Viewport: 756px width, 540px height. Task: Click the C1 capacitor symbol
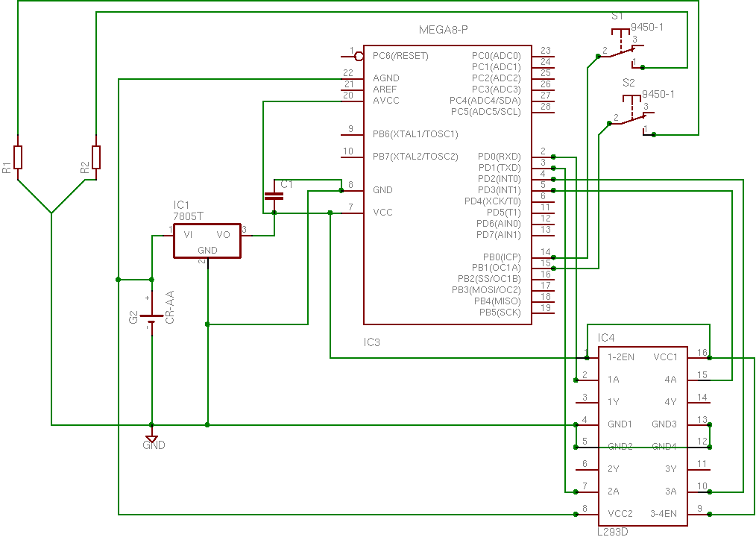click(x=274, y=195)
